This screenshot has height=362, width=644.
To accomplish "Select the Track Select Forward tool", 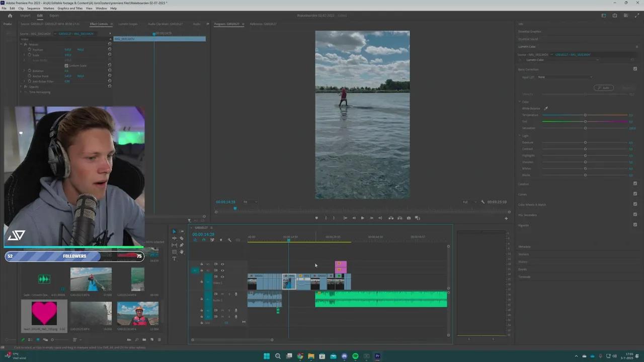I will click(x=182, y=231).
